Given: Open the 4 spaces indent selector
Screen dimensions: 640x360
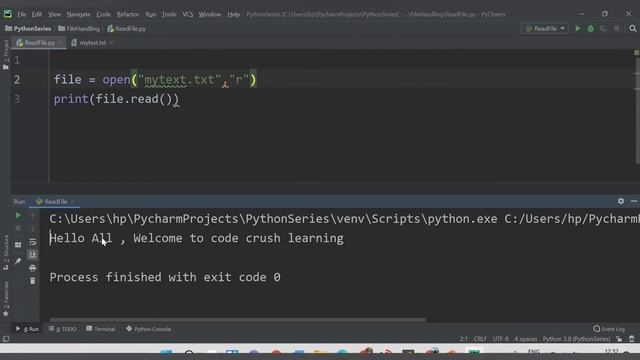Looking at the screenshot, I should tap(526, 339).
